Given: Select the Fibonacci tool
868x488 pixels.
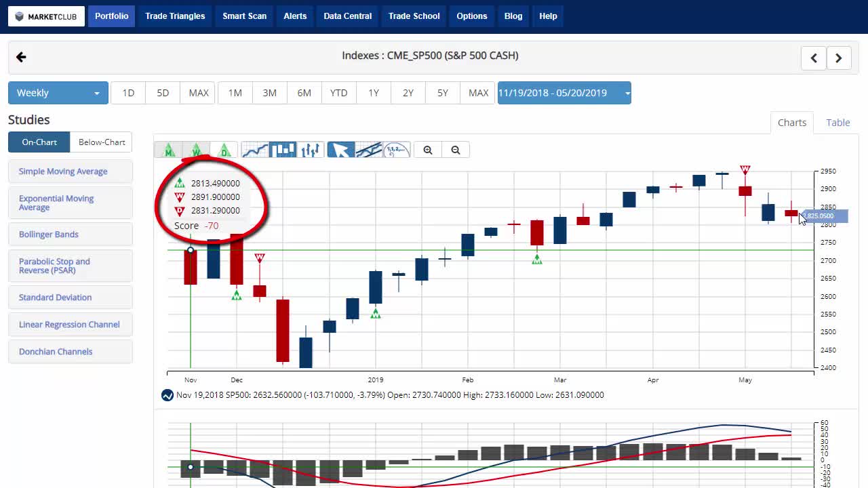Looking at the screenshot, I should tap(397, 150).
